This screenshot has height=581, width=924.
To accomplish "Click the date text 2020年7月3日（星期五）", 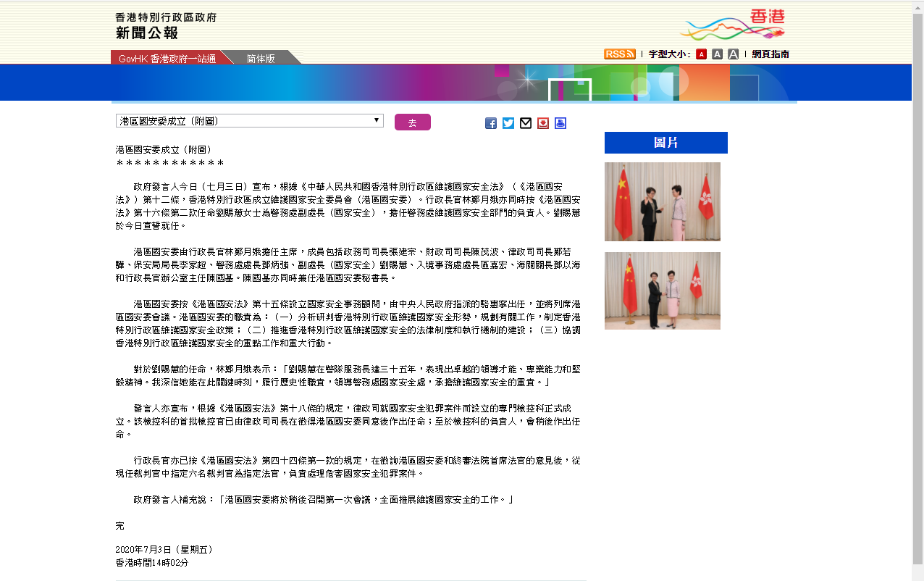I will pos(164,550).
